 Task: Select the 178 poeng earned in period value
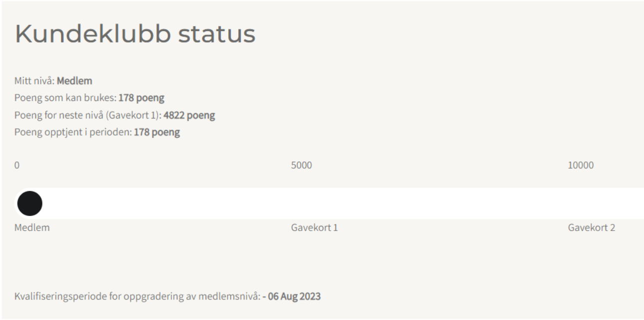[157, 133]
